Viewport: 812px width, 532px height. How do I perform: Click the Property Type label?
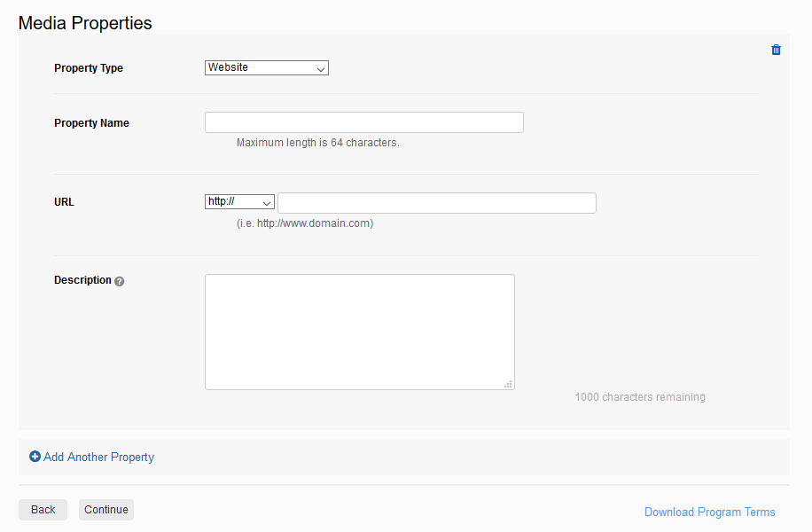point(89,68)
